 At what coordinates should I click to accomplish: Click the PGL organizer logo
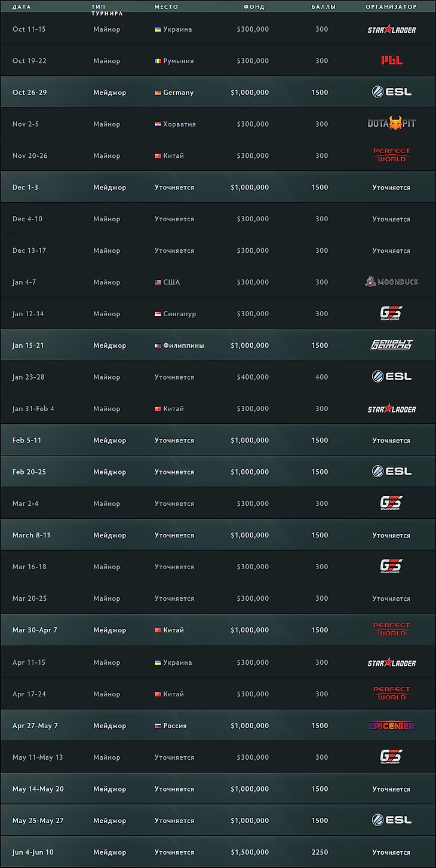coord(391,60)
